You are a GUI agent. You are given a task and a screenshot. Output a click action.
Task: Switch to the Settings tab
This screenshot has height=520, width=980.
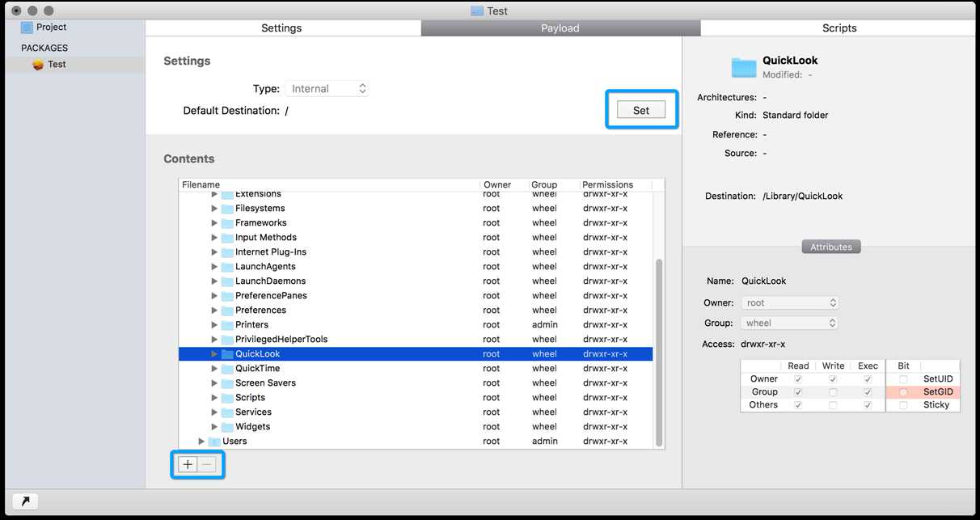coord(282,28)
